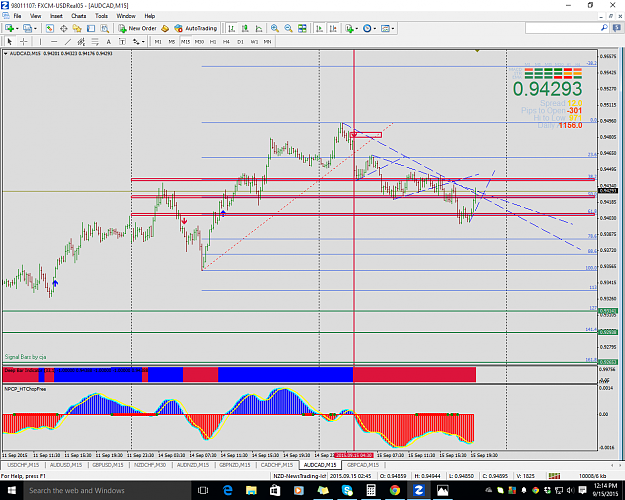Switch to the NZDCHF,M30 chart tab

150,465
